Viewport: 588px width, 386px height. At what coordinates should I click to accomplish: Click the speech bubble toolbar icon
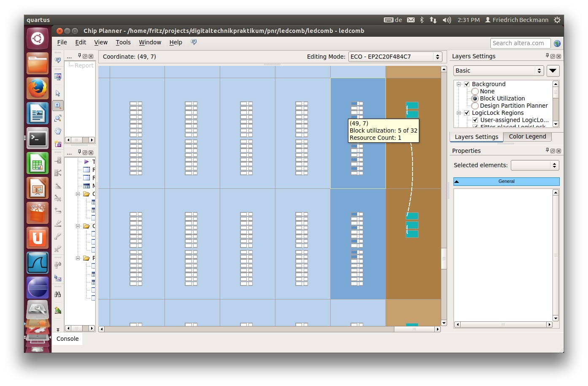[58, 60]
